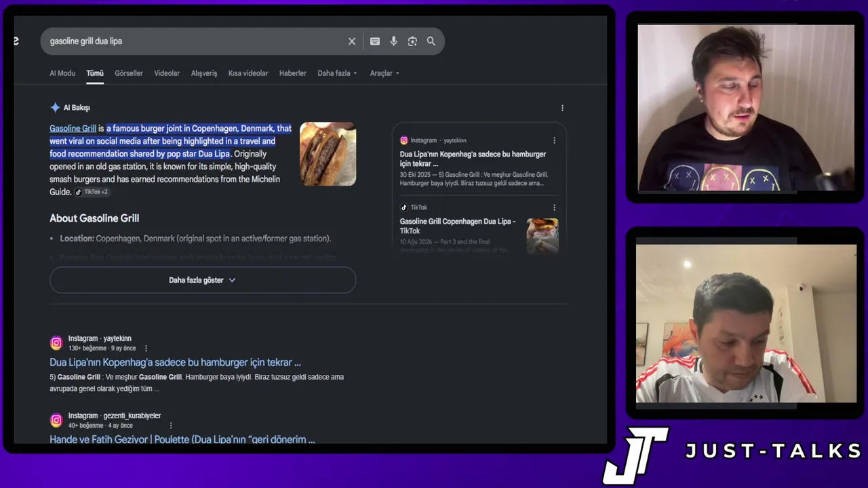Switch to the AI Modu tab
The height and width of the screenshot is (488, 868).
[x=62, y=73]
